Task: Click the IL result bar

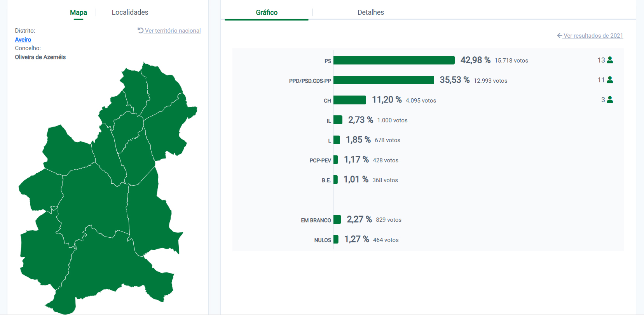Action: click(x=338, y=120)
